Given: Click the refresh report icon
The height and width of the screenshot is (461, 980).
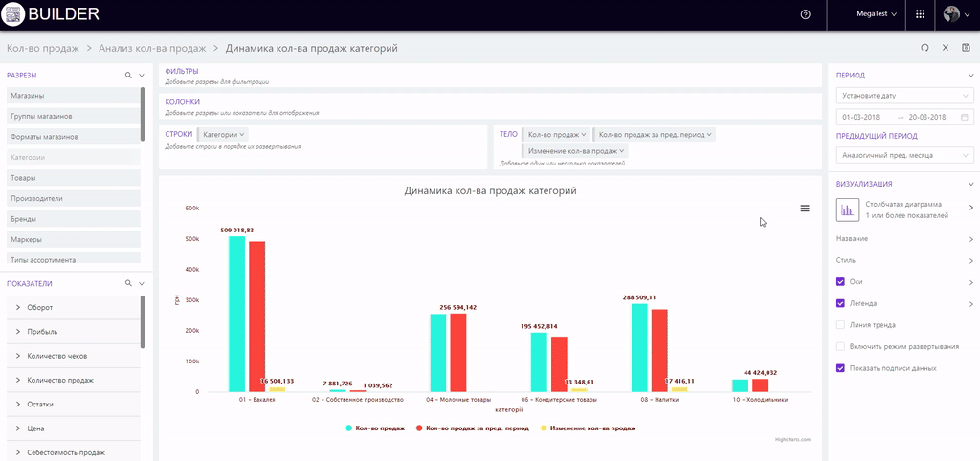Looking at the screenshot, I should 924,48.
